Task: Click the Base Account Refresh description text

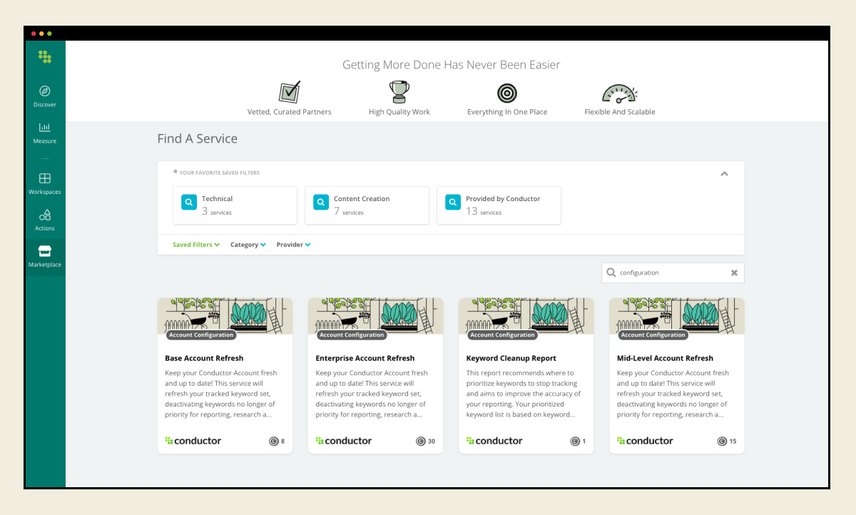Action: point(221,394)
